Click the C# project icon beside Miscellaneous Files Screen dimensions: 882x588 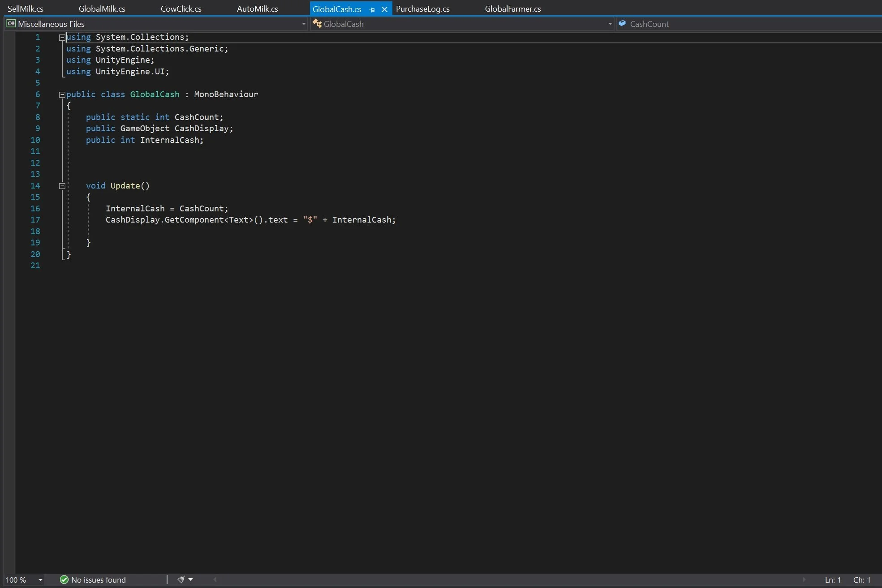tap(10, 24)
